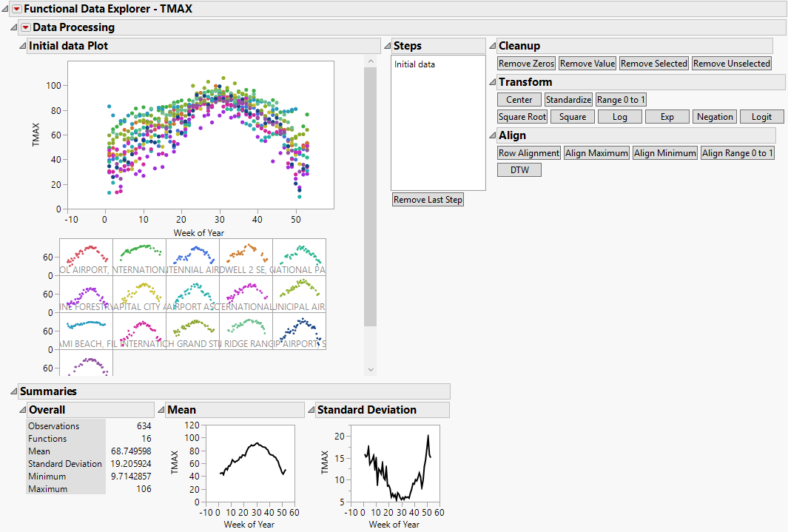
Task: Collapse the Steps panel
Action: (x=387, y=46)
